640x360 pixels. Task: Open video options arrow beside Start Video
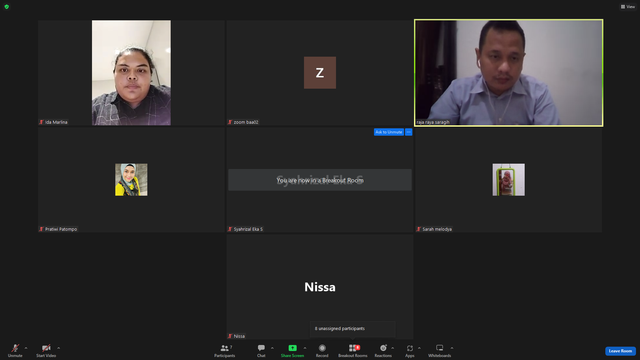[x=58, y=348]
